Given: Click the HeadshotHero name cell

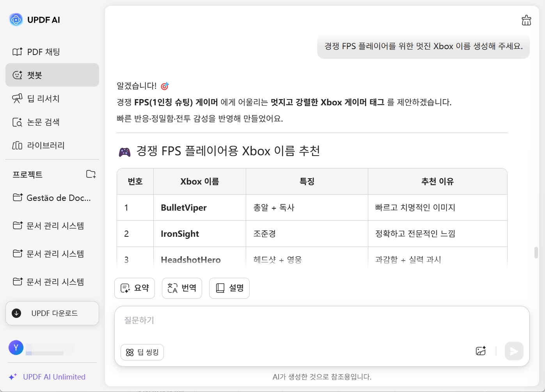Looking at the screenshot, I should (x=200, y=257).
